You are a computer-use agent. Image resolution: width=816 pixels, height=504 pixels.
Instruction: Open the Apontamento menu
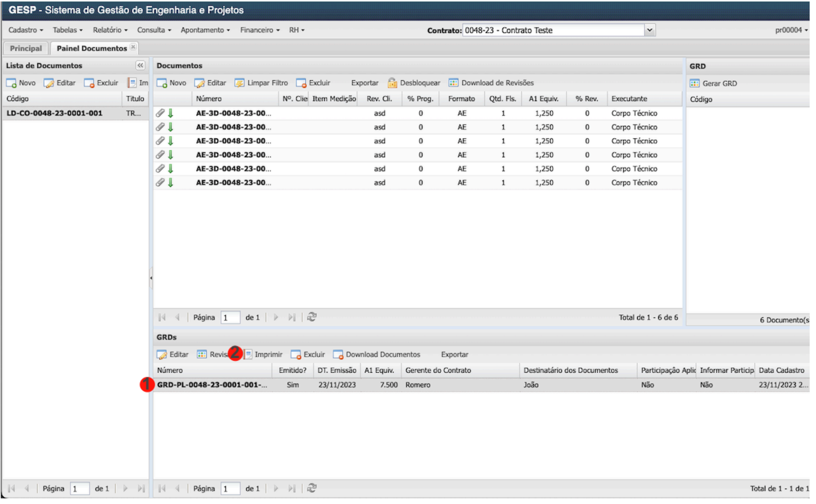point(205,30)
